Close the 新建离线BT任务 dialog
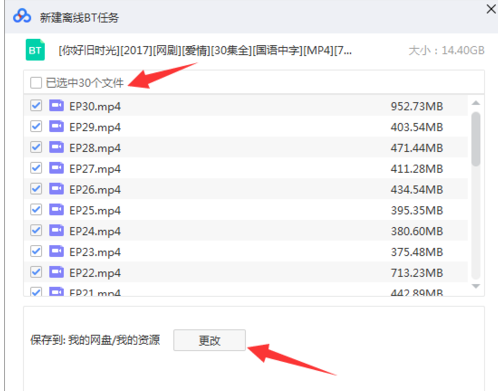Viewport: 498px width, 391px height. [x=491, y=9]
